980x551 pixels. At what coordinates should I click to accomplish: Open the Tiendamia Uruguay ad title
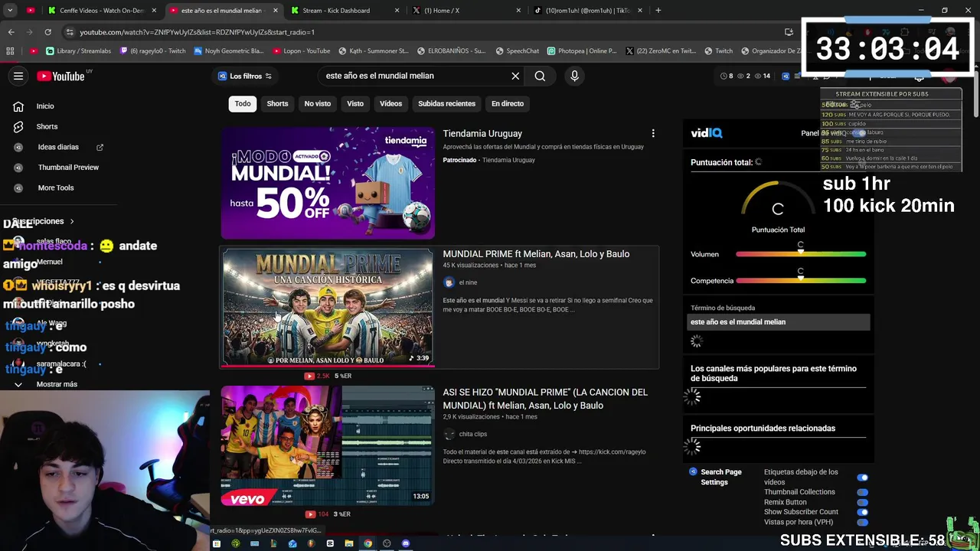click(482, 133)
